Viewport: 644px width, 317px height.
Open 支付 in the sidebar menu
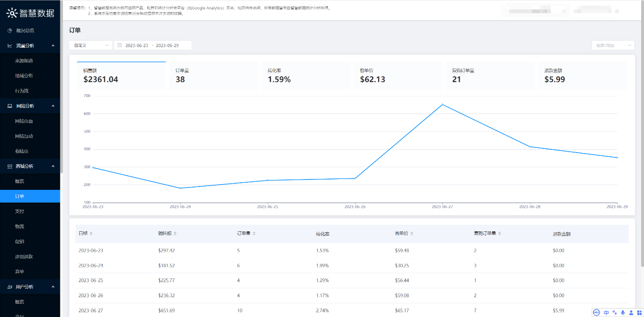[x=19, y=211]
